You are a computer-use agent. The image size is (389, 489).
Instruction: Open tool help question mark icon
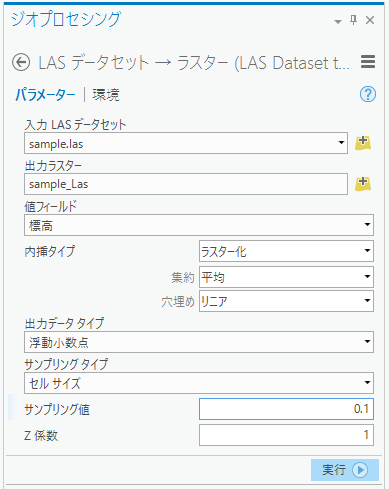click(368, 94)
